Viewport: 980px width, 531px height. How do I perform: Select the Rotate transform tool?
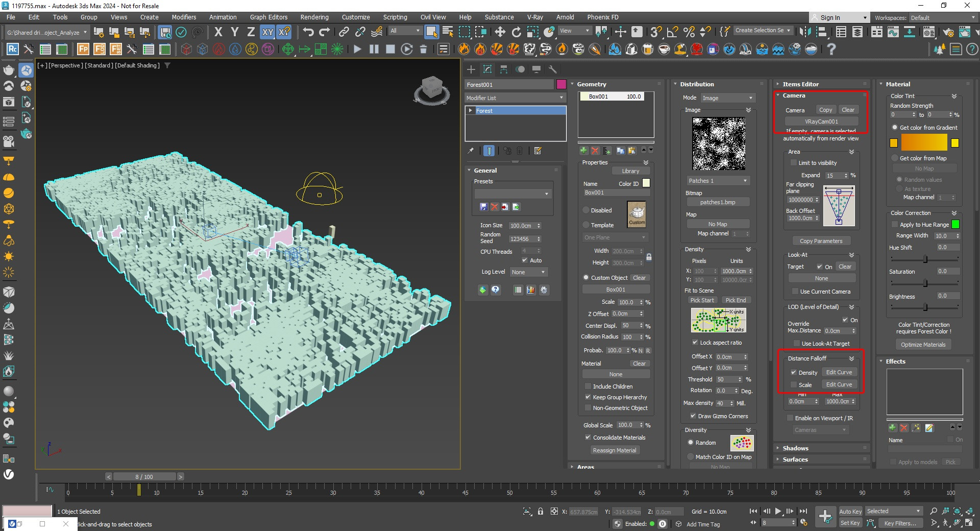(x=516, y=32)
